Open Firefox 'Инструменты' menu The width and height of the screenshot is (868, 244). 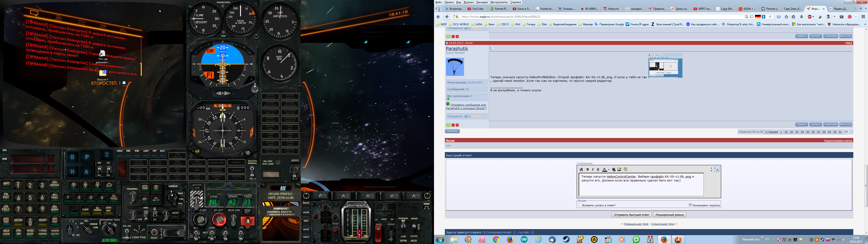click(499, 2)
